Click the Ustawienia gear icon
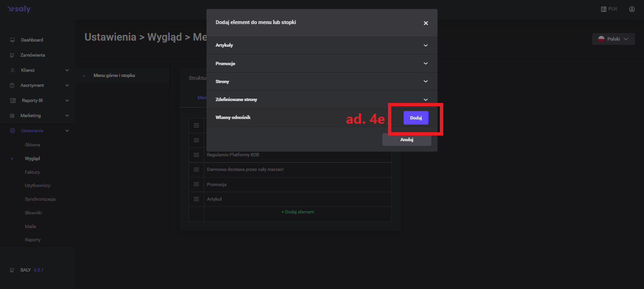Viewport: 644px width, 289px height. click(x=12, y=131)
